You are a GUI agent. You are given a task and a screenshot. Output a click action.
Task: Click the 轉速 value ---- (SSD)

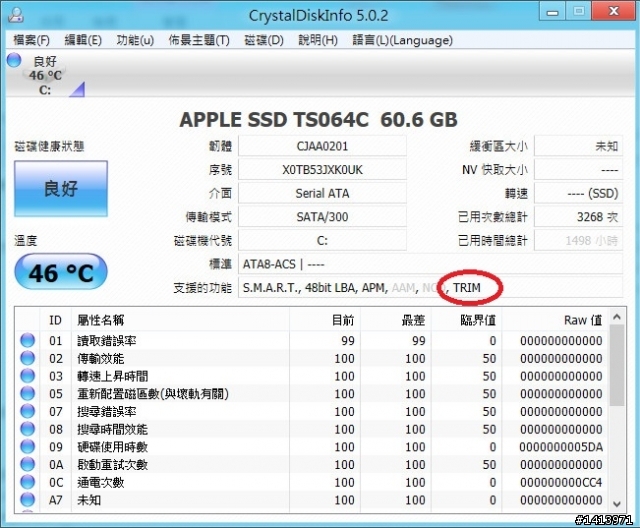coord(578,193)
